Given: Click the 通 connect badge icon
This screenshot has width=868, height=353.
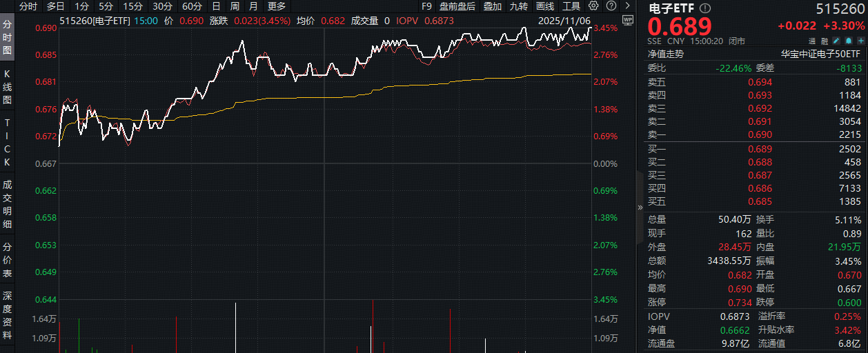Looking at the screenshot, I should click(x=813, y=41).
